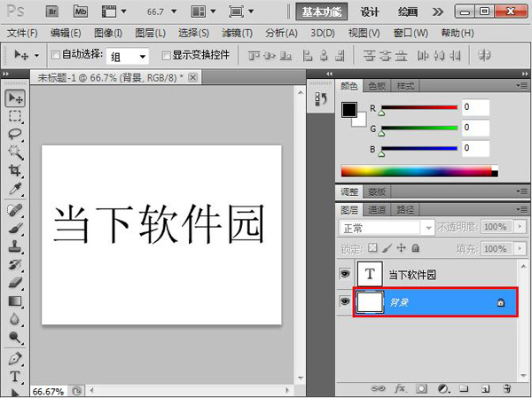This screenshot has height=398, width=532.
Task: Select the Lasso tool
Action: (x=15, y=134)
